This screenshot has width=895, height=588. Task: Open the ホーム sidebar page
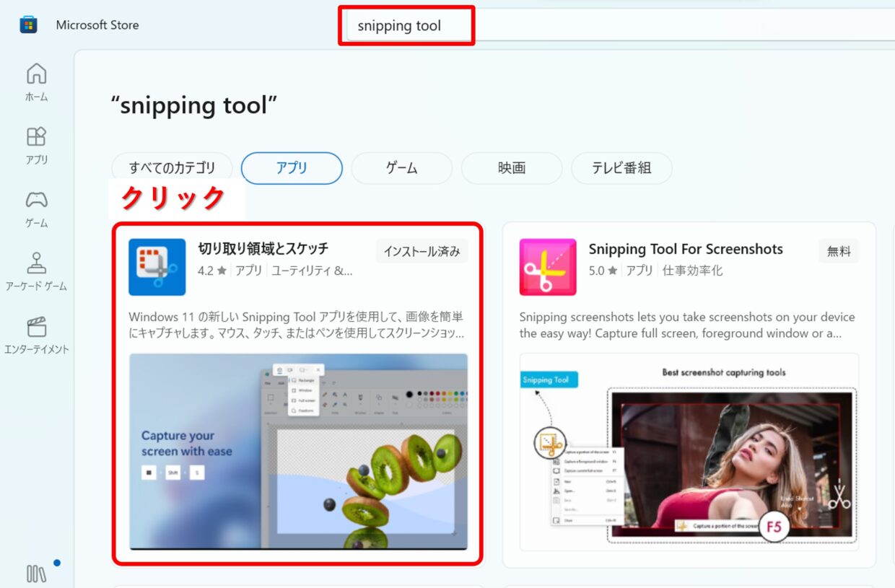(x=36, y=82)
